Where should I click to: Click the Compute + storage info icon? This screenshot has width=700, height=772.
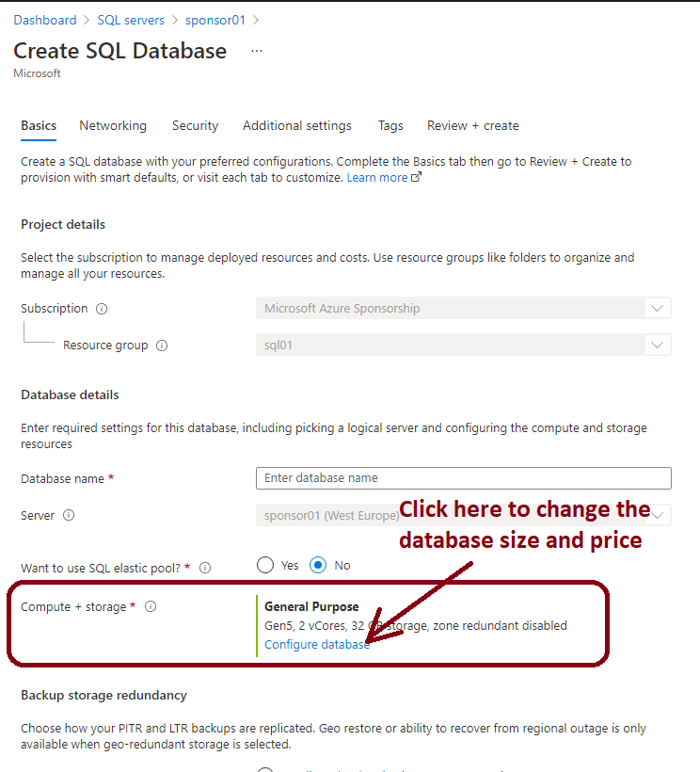151,606
